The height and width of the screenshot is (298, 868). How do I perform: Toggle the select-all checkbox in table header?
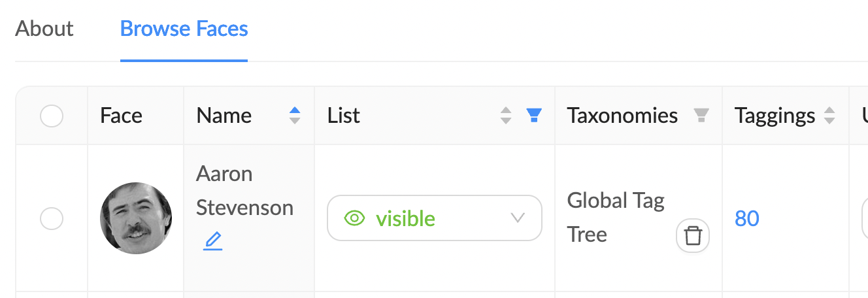pos(52,116)
